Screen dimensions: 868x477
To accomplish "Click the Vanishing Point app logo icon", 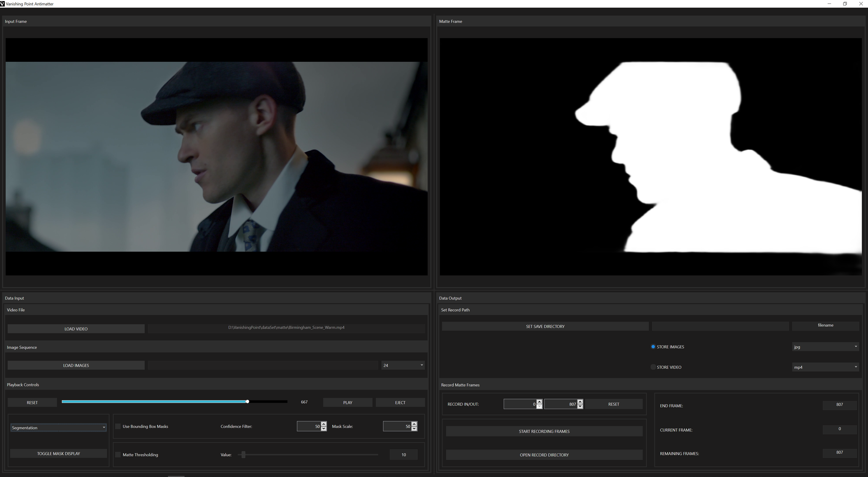I will pos(2,4).
